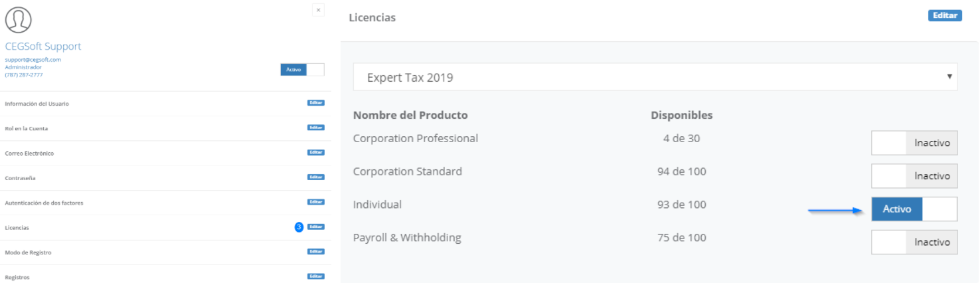Enable the Corporation Standard license toggle
Viewport: 980px width, 283px height.
(x=914, y=176)
